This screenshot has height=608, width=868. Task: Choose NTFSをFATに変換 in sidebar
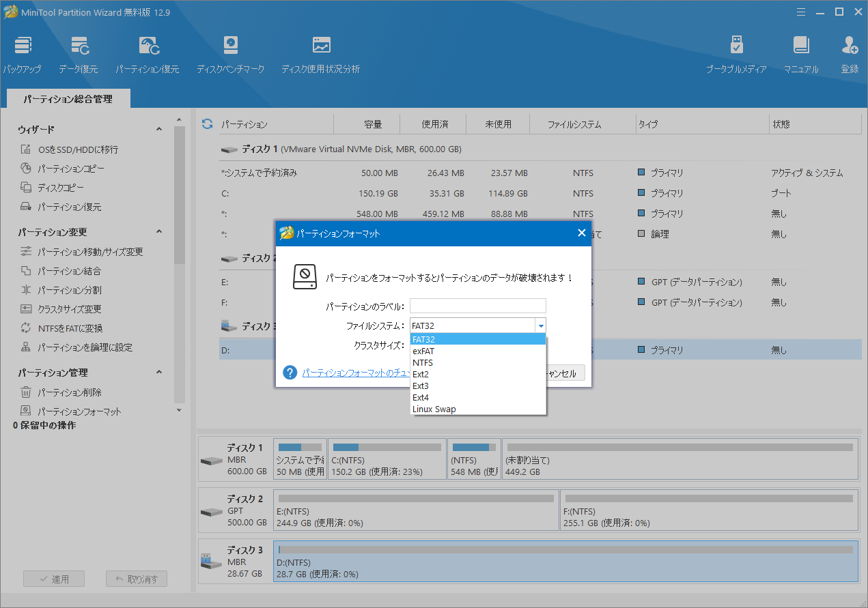pos(61,328)
